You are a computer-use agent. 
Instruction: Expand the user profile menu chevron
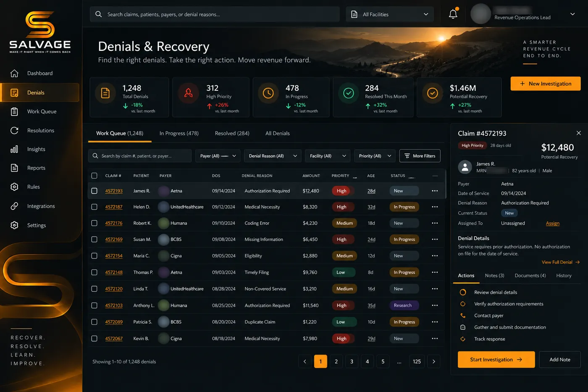click(x=572, y=14)
